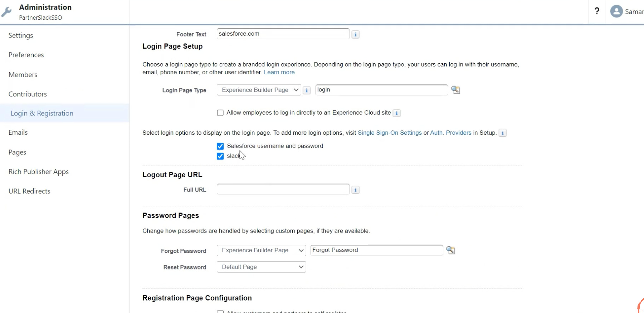Open the Login Page Type dropdown
The image size is (644, 313).
click(259, 90)
